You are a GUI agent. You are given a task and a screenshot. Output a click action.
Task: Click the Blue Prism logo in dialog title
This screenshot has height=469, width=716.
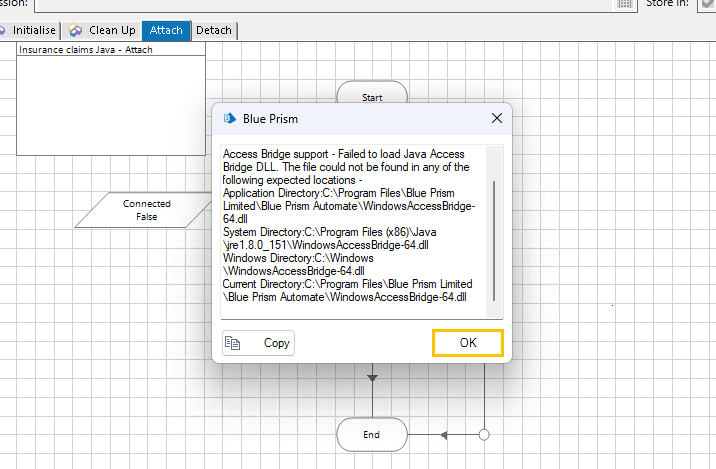[229, 118]
